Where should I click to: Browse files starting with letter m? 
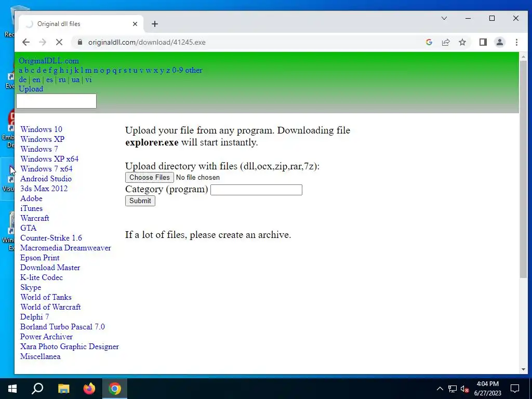click(x=88, y=70)
